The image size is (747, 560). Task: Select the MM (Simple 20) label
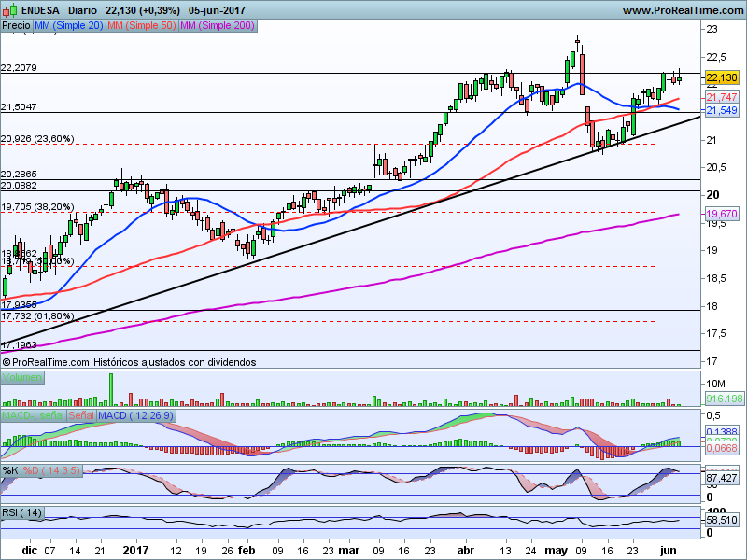coord(68,27)
